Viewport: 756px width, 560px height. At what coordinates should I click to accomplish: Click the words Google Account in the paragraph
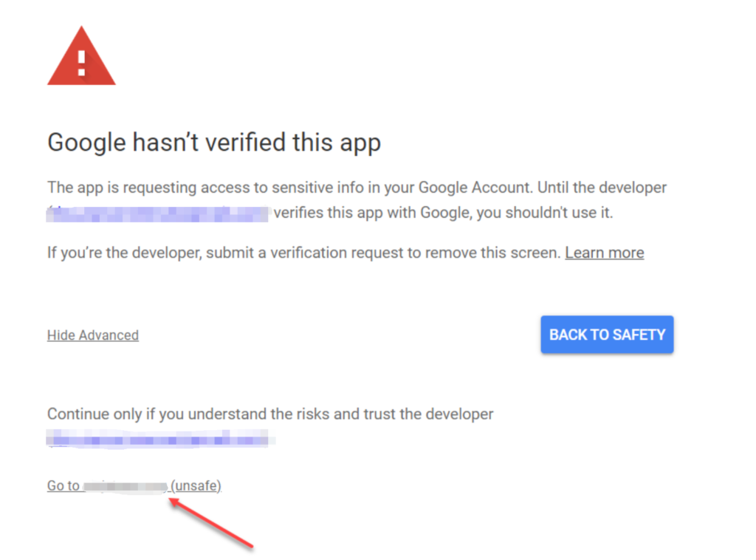[x=474, y=187]
